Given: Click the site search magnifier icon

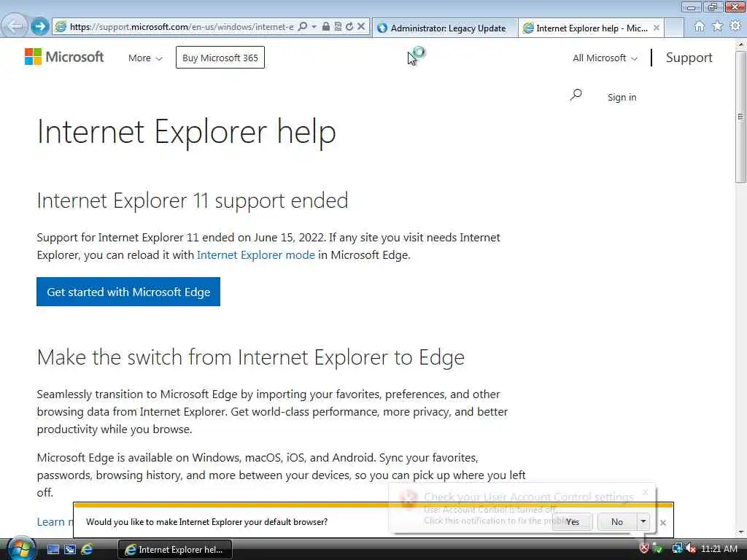Looking at the screenshot, I should pyautogui.click(x=576, y=96).
